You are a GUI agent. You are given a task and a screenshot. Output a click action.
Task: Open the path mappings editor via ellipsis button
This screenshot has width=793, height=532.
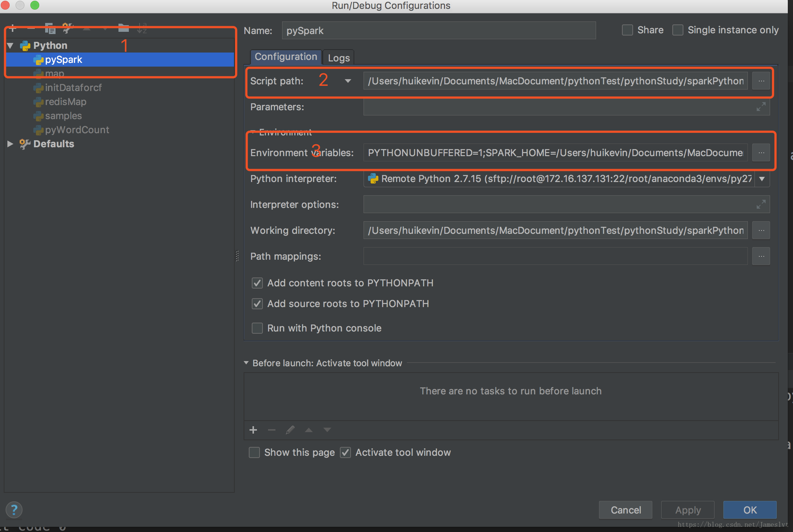761,256
